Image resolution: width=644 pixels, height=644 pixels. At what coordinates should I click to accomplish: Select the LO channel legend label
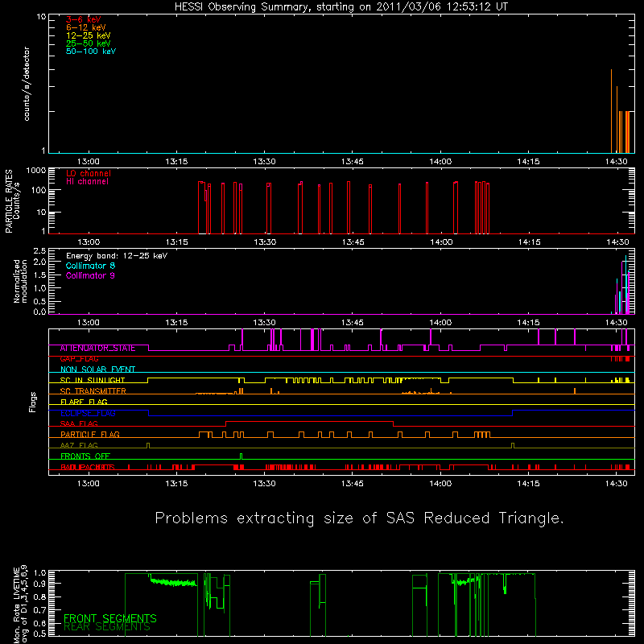coord(89,173)
